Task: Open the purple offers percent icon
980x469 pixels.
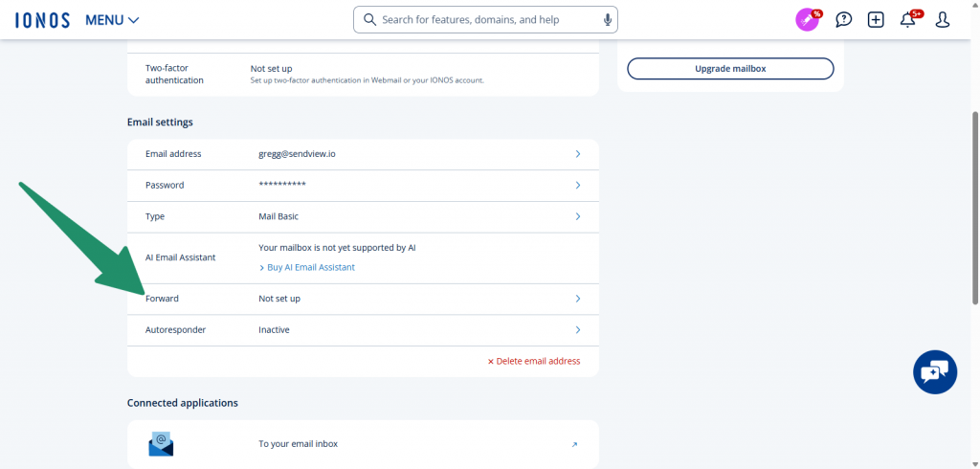Action: point(808,19)
